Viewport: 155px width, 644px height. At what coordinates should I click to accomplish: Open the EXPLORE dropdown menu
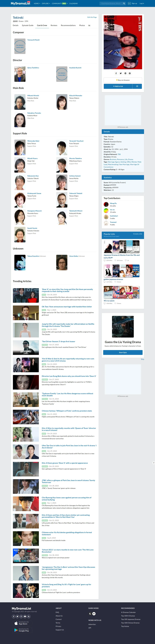[x=46, y=3]
